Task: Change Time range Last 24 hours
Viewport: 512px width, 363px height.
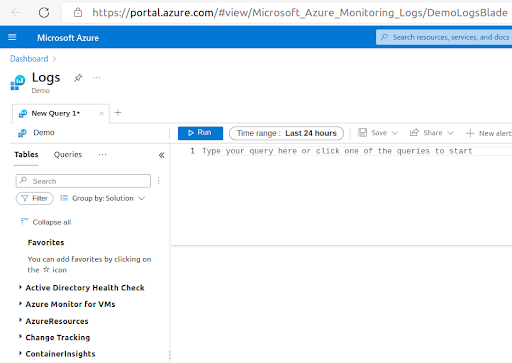Action: [286, 133]
